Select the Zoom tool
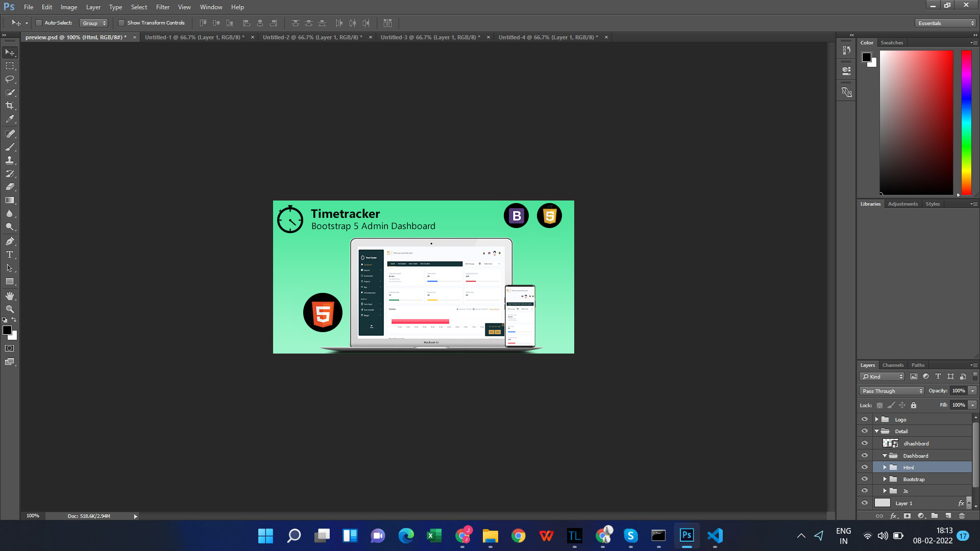Viewport: 980px width, 551px height. (10, 309)
